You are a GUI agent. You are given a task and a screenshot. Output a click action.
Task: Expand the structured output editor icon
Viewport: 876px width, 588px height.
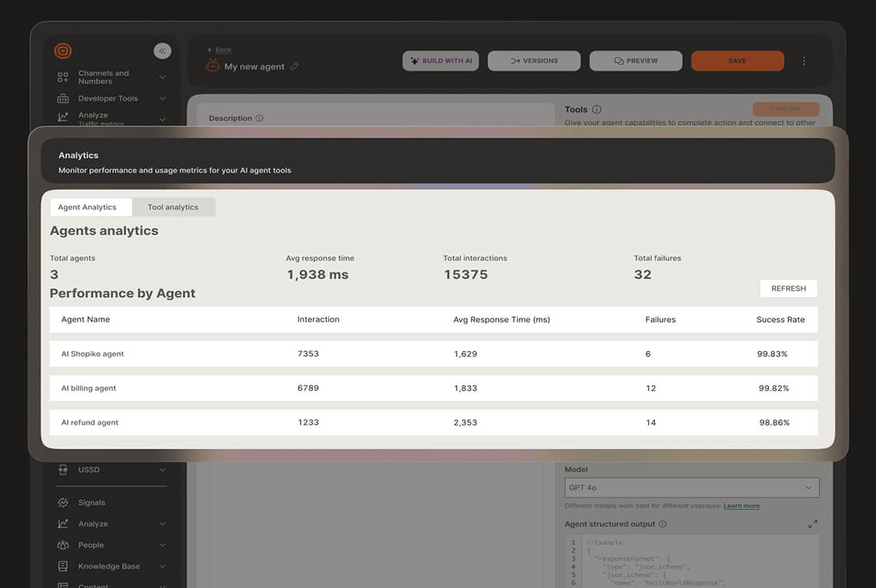[x=812, y=524]
